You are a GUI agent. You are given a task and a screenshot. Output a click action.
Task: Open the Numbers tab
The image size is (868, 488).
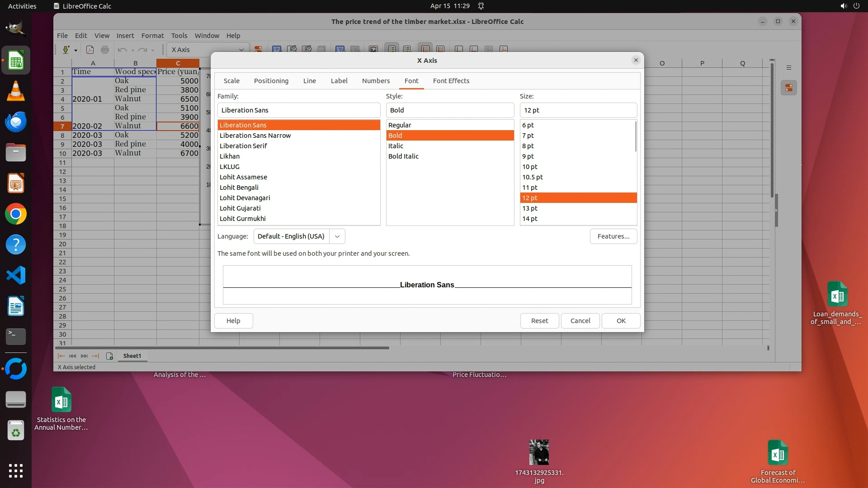point(376,81)
